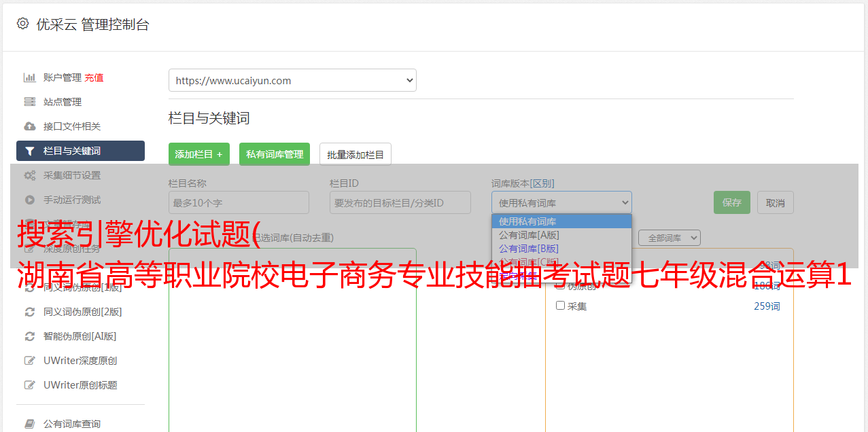Tick the 采集 lexicon checkbox
Image resolution: width=868 pixels, height=432 pixels.
[x=560, y=306]
